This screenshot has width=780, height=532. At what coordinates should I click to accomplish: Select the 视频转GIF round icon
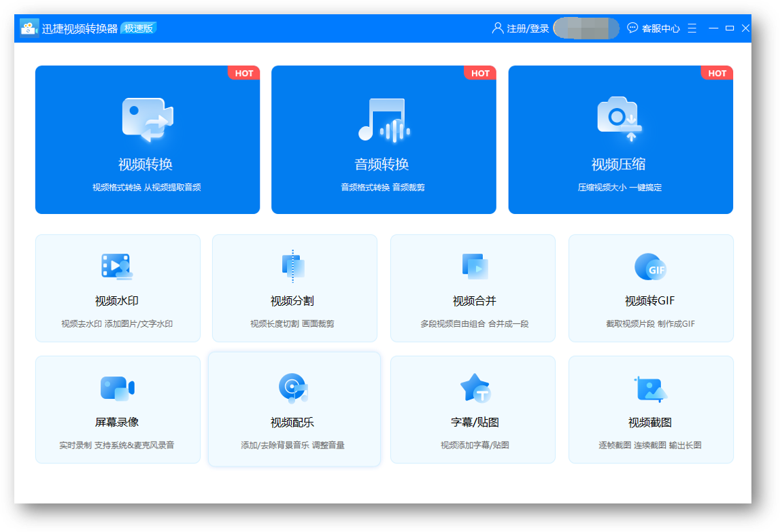pyautogui.click(x=650, y=267)
